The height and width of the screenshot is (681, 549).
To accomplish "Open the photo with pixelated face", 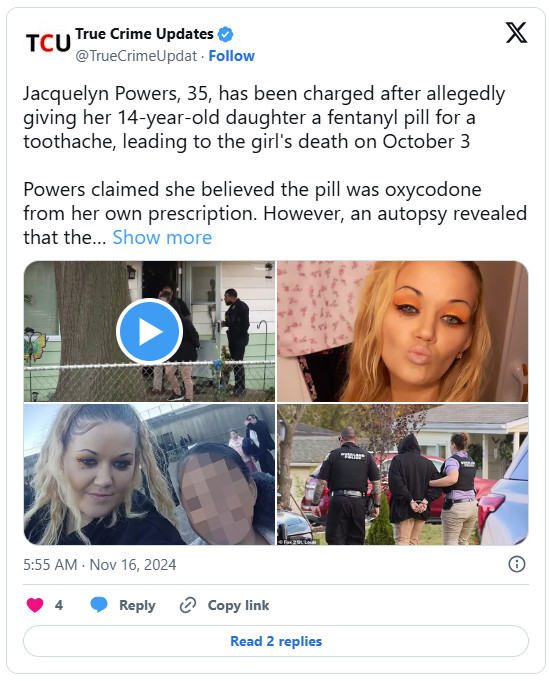I will pyautogui.click(x=149, y=475).
